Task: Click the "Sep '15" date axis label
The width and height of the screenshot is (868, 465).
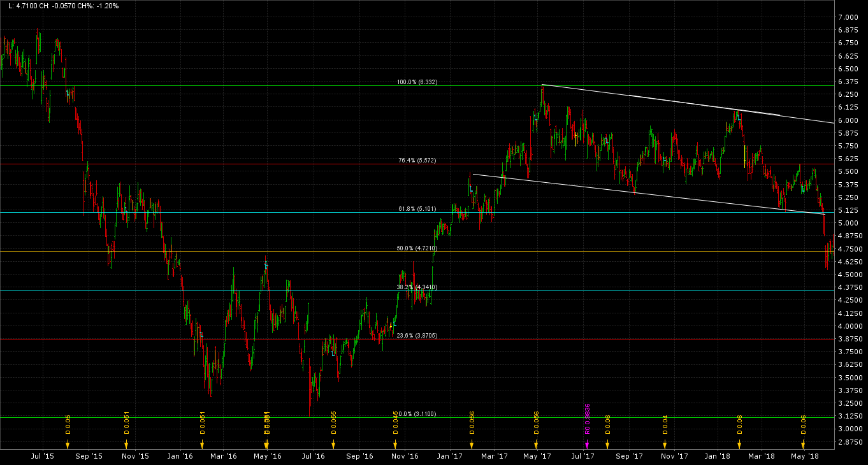Action: coord(89,456)
